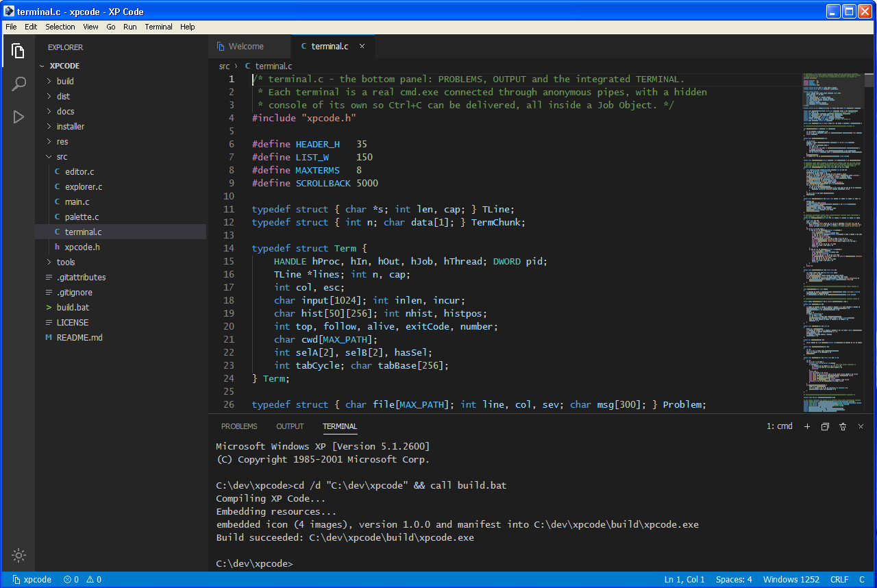
Task: Open the Explorer view in activity bar
Action: click(x=18, y=51)
